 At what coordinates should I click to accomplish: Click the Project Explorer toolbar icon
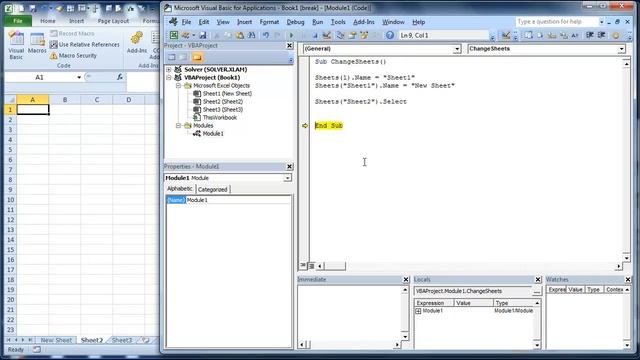(x=340, y=36)
